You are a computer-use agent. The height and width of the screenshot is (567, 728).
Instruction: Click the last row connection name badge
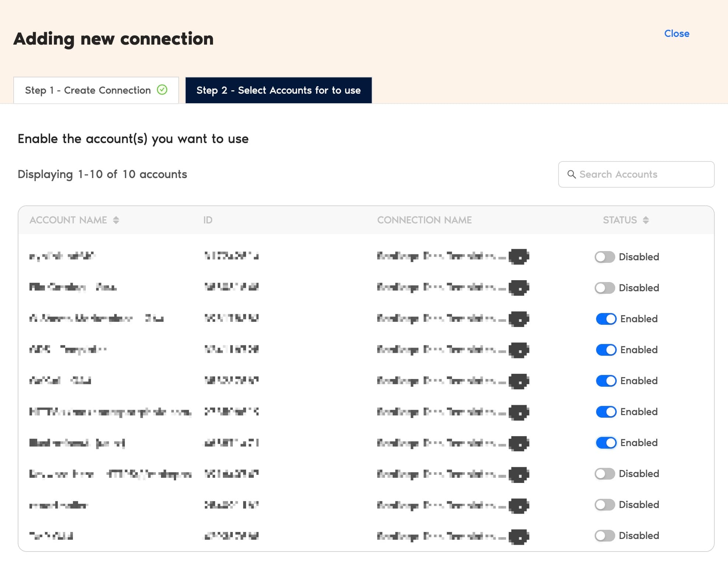pos(519,537)
